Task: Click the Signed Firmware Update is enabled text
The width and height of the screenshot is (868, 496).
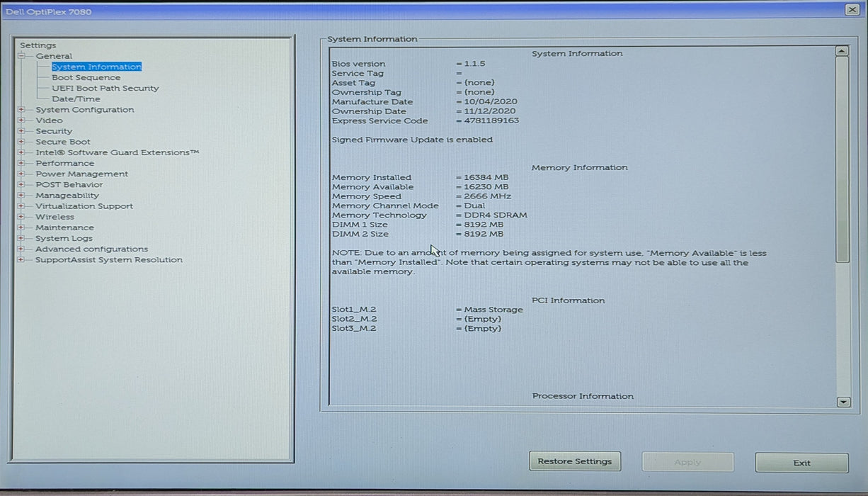Action: (412, 140)
